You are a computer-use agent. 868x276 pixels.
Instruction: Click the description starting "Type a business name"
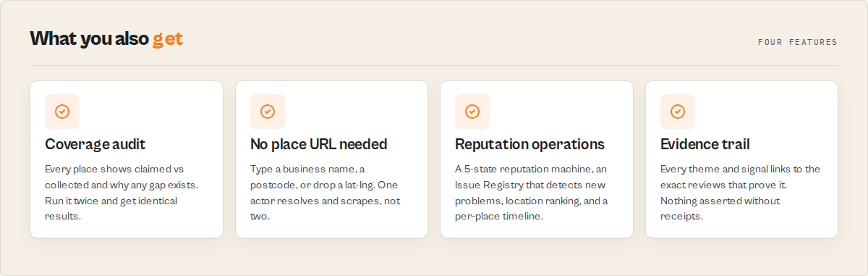coord(325,193)
